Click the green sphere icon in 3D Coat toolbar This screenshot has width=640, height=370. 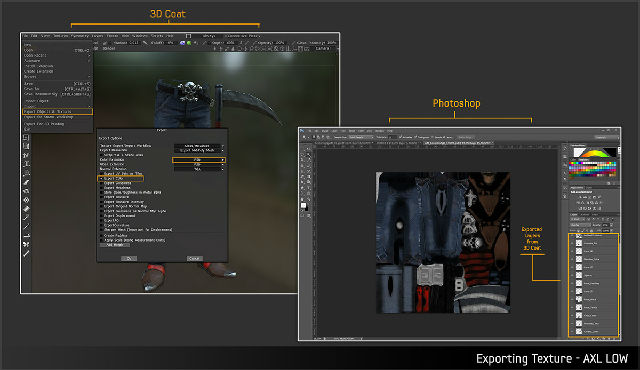(x=189, y=43)
